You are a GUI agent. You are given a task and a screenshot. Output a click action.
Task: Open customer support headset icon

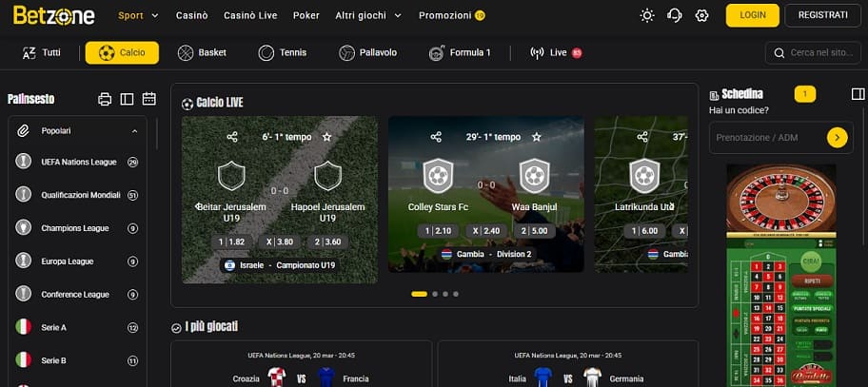674,15
